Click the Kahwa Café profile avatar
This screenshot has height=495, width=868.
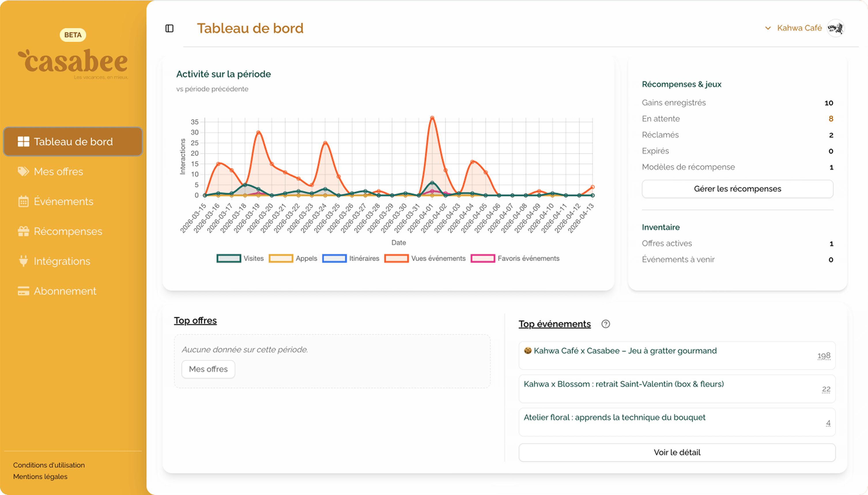coord(836,28)
